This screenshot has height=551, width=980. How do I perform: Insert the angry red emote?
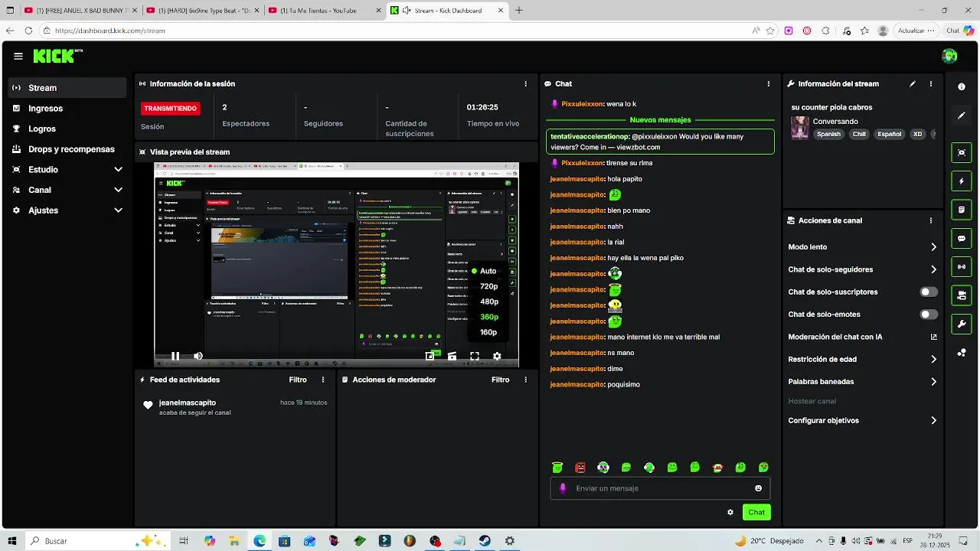580,468
